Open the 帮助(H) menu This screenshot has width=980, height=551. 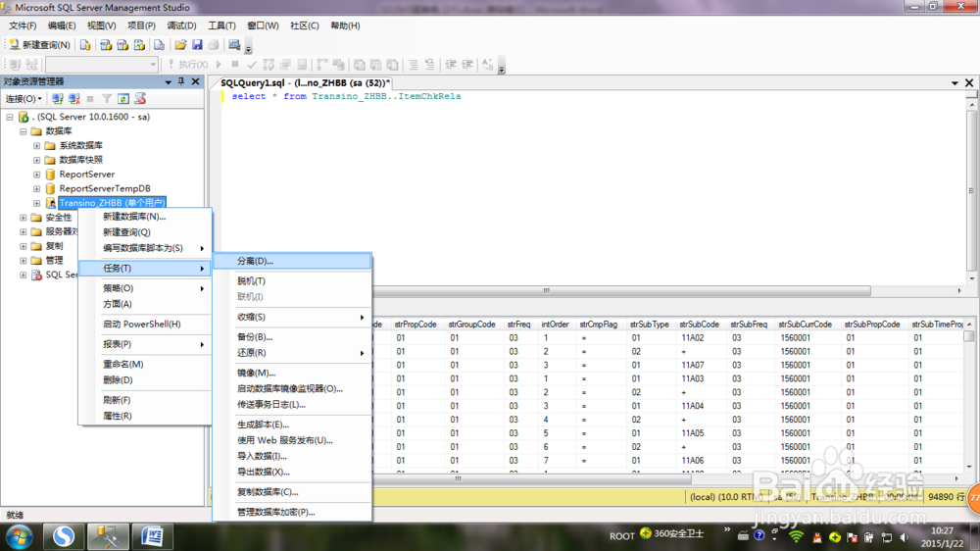345,25
